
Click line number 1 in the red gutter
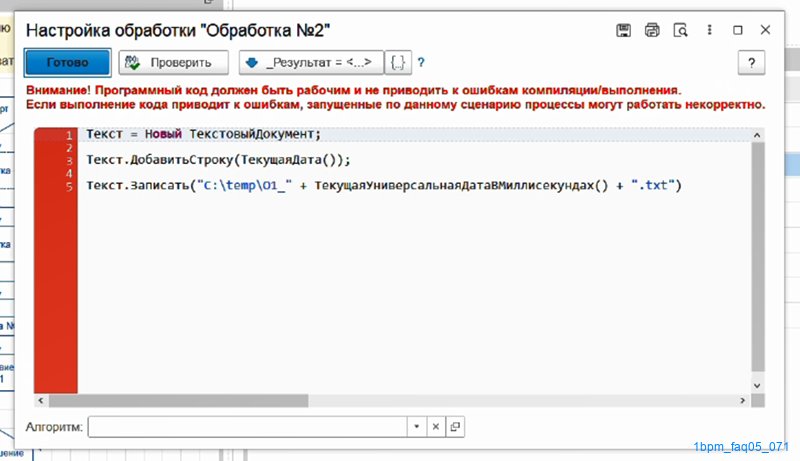(68, 135)
